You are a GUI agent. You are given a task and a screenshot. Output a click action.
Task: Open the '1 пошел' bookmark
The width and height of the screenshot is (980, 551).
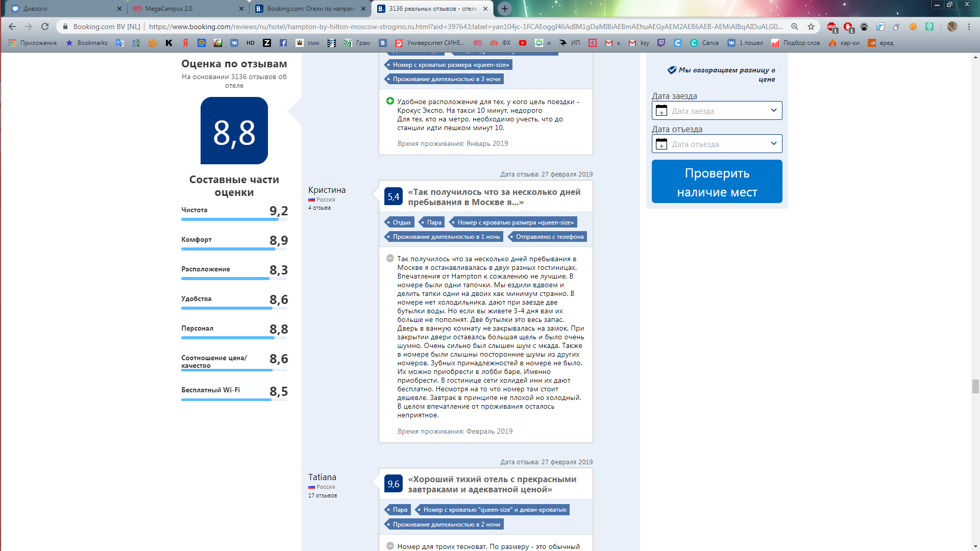745,43
